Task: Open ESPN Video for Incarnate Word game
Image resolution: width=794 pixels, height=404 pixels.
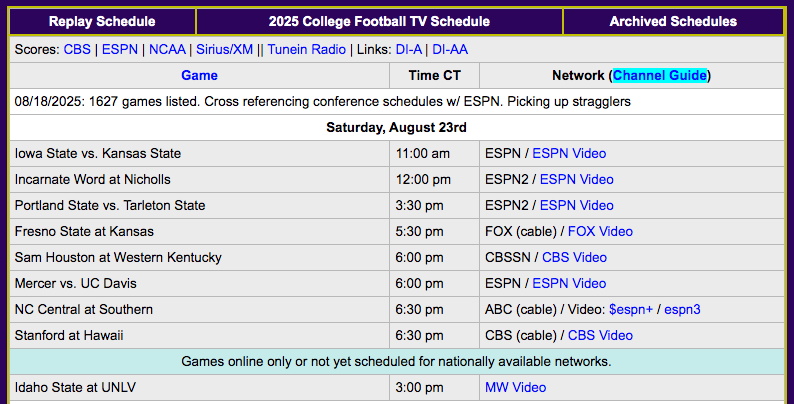Action: tap(577, 179)
